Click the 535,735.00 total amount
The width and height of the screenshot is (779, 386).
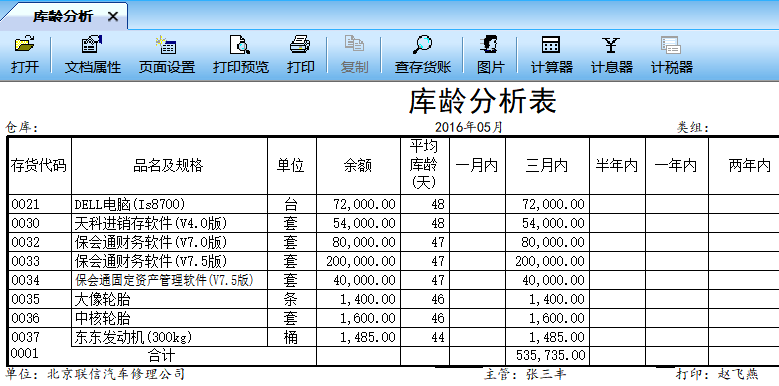point(549,355)
